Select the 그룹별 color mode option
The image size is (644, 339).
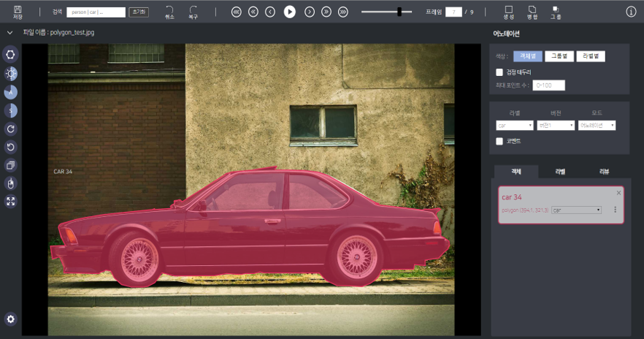(559, 56)
